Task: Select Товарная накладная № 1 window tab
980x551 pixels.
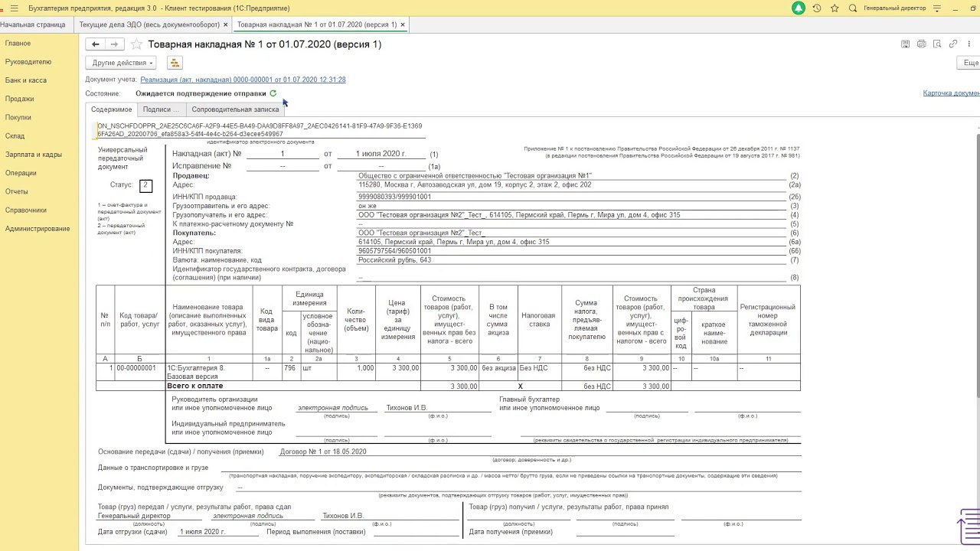Action: [x=317, y=24]
